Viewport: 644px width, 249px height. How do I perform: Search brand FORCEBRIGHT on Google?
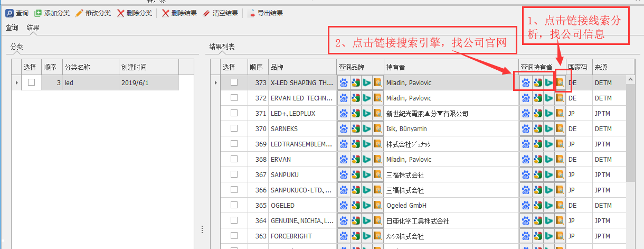[355, 236]
